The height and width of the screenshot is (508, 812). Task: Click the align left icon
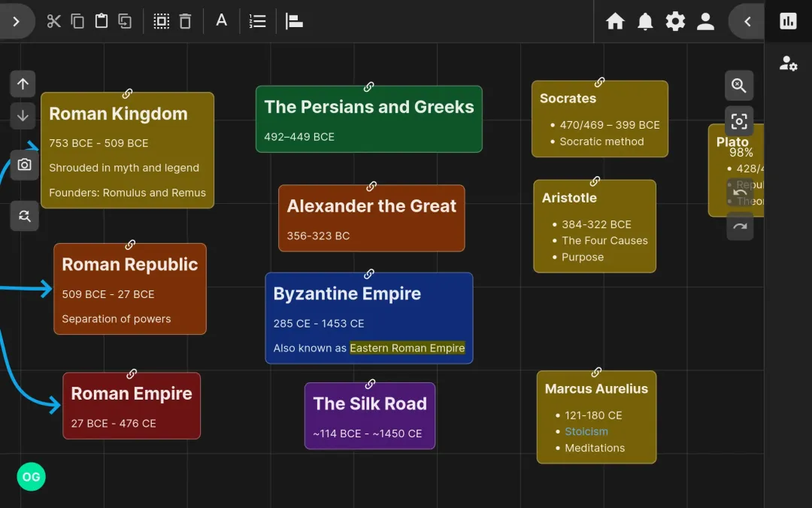[x=294, y=21]
